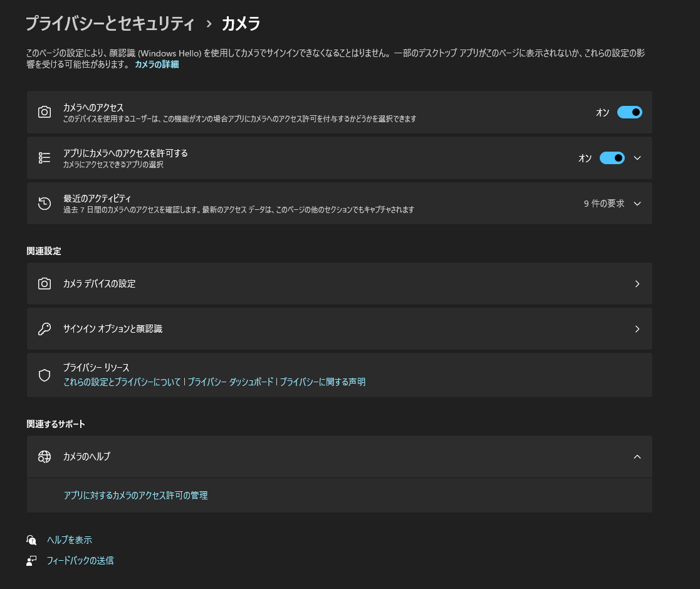Open これらの設定とプライバシーについて link
Viewport: 700px width, 589px height.
pyautogui.click(x=122, y=382)
